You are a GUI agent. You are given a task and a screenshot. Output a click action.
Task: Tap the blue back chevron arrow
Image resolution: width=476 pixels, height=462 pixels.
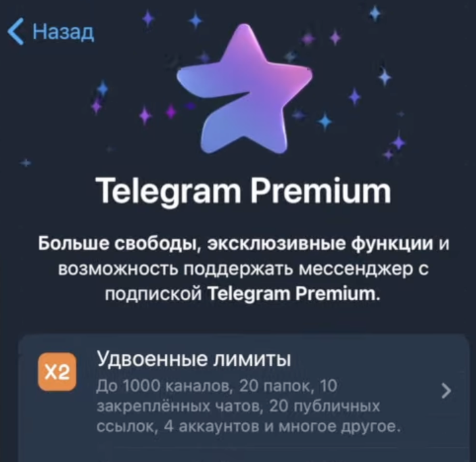16,32
